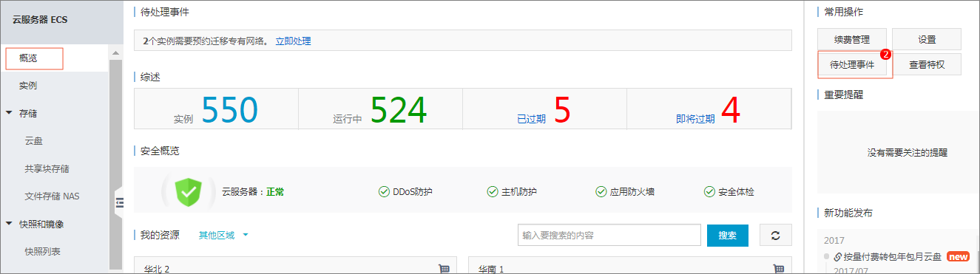Click the 华南 1 region card title
Image resolution: width=980 pixels, height=274 pixels.
pos(490,269)
